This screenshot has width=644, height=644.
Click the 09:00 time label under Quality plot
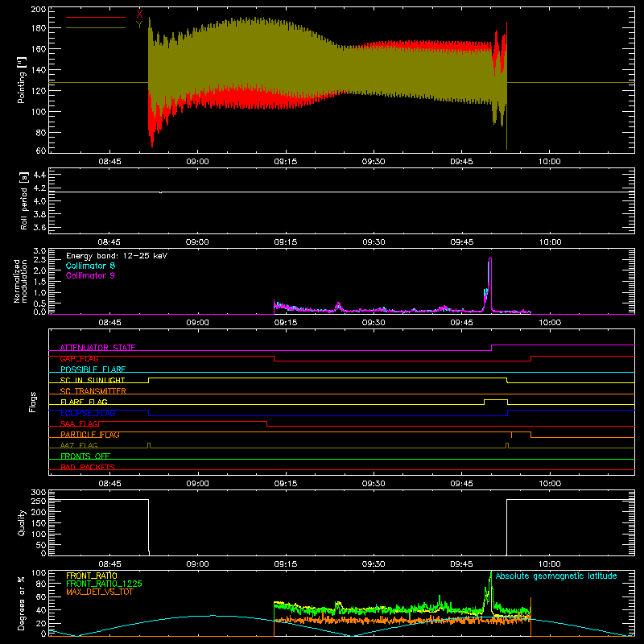197,564
